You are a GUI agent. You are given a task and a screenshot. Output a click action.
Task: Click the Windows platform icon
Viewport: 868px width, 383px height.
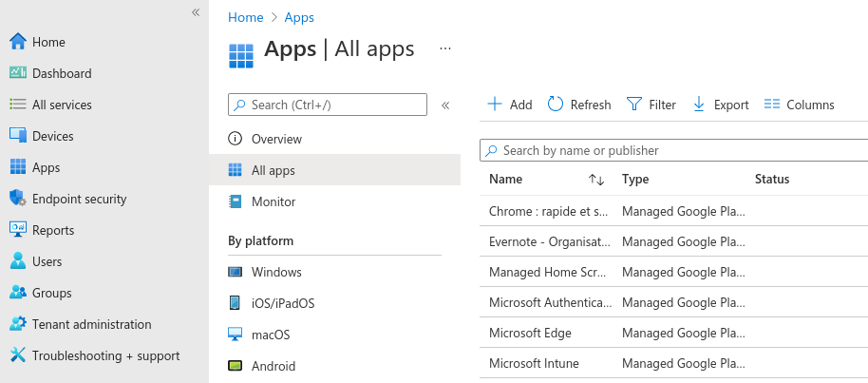(x=235, y=272)
